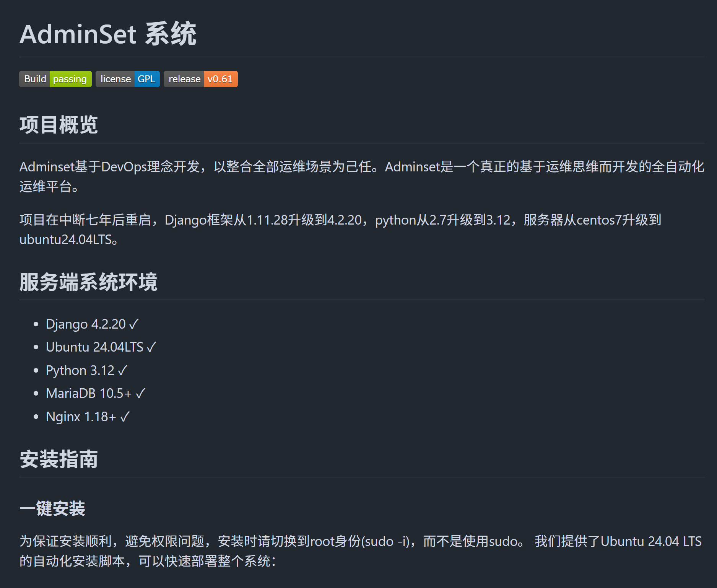
Task: Select the 项目概览 heading
Action: click(x=59, y=125)
